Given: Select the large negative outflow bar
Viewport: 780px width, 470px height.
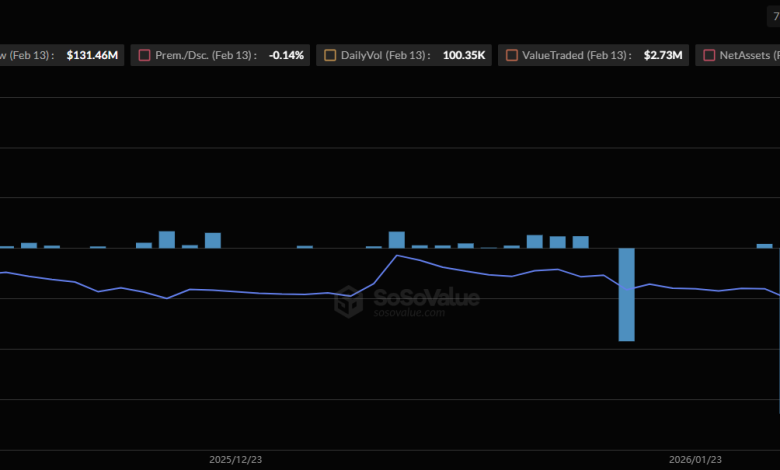Looking at the screenshot, I should point(627,294).
